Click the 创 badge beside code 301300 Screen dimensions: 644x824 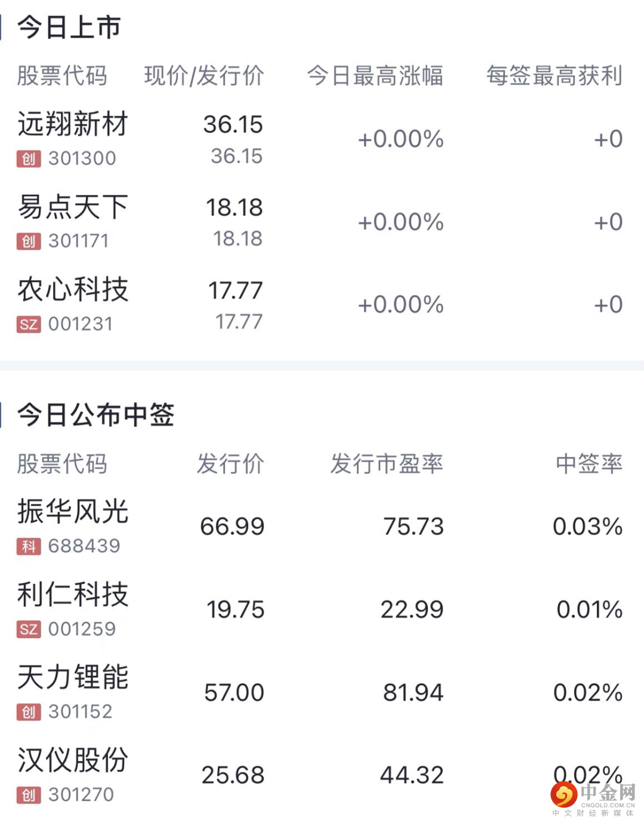pos(29,159)
